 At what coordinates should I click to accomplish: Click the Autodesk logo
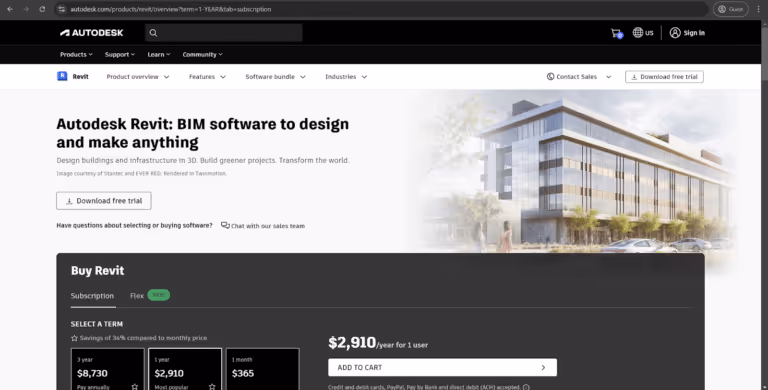[x=92, y=33]
